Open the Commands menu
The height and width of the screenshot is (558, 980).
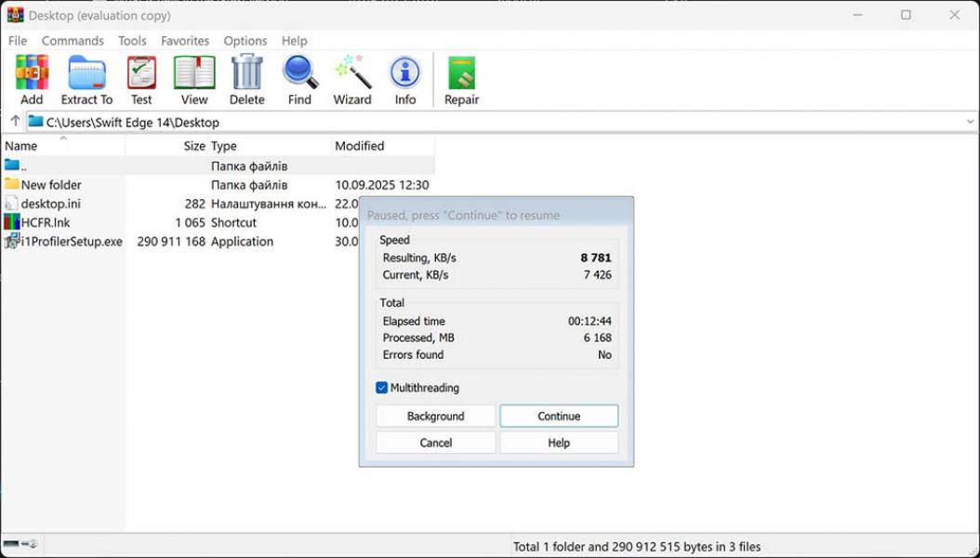(x=73, y=41)
